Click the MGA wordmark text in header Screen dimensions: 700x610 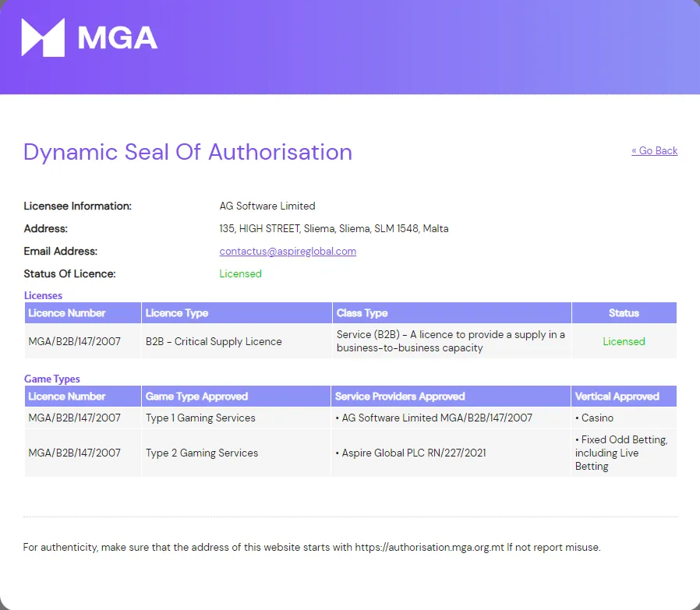(118, 37)
